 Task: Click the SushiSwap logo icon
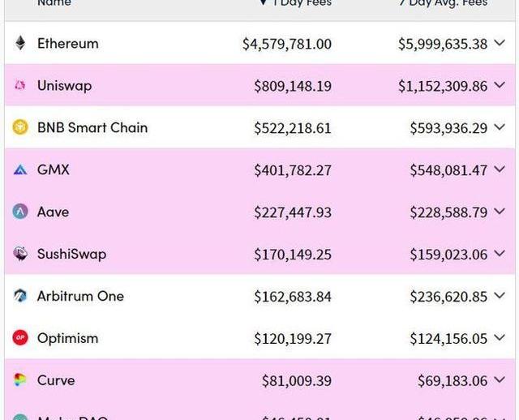point(20,255)
